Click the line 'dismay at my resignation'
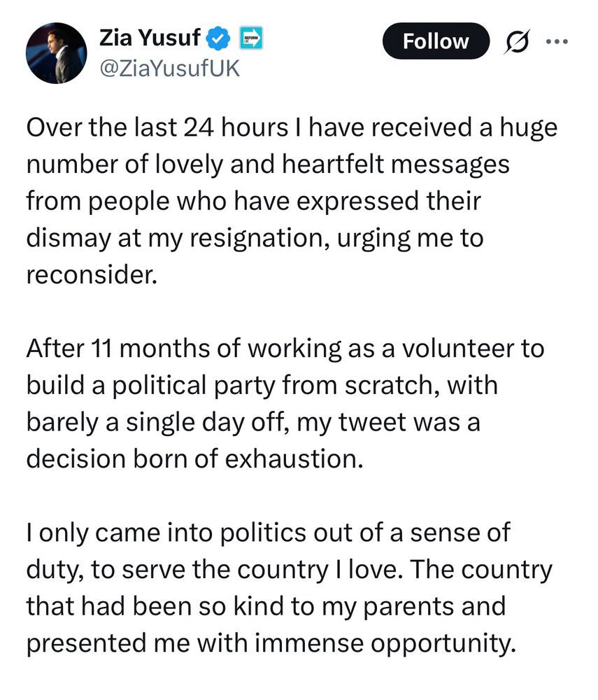 pos(255,239)
